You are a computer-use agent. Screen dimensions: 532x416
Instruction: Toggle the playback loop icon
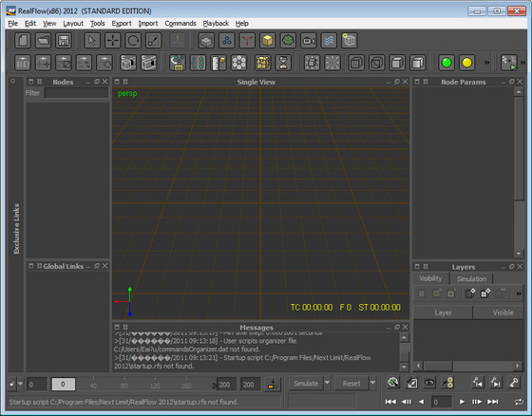(519, 402)
